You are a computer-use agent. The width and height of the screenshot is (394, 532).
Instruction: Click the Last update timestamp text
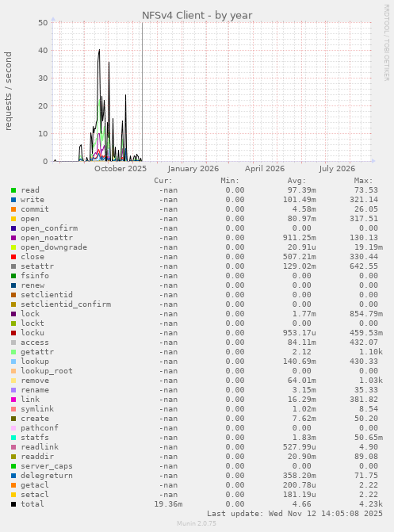295,514
